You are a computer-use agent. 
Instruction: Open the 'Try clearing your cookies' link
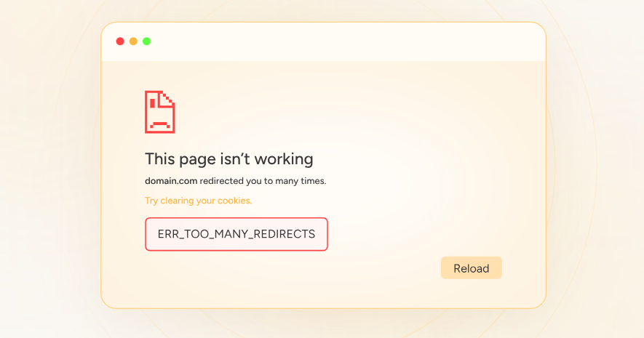(198, 201)
